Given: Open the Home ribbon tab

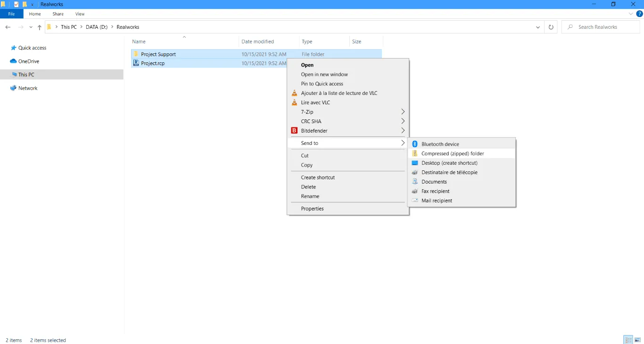Looking at the screenshot, I should (x=35, y=14).
